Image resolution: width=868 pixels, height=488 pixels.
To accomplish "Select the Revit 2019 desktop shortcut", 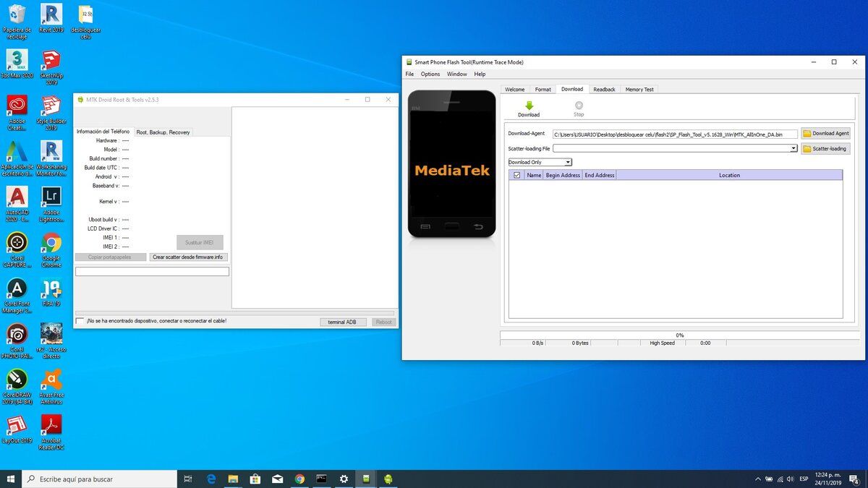I will 51,19.
